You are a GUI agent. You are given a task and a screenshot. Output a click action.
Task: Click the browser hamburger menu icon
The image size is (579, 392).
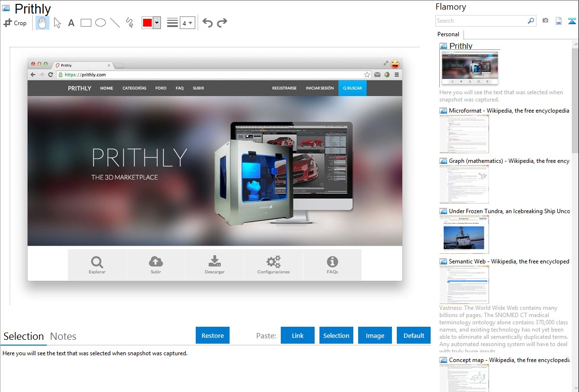tap(397, 74)
